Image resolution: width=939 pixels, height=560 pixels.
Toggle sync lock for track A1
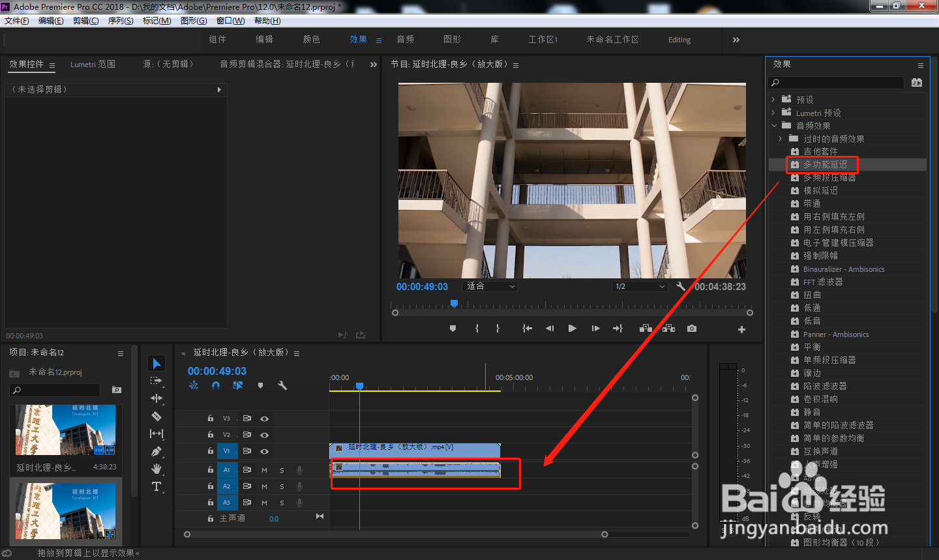point(247,470)
